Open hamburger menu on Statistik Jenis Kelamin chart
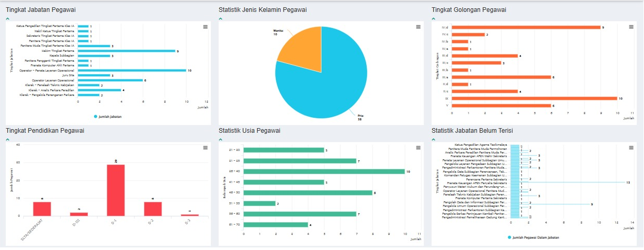Viewport: 644px width, 250px height. pos(418,26)
